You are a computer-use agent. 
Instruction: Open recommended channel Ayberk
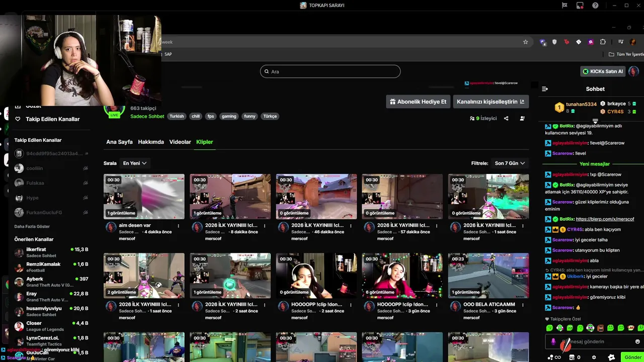point(51,282)
